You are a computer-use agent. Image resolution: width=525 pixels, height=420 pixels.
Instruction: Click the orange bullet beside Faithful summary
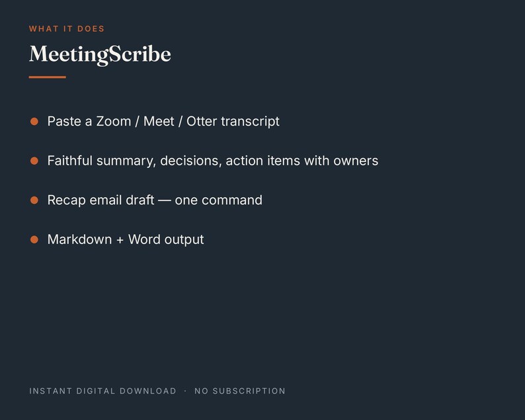click(x=34, y=161)
